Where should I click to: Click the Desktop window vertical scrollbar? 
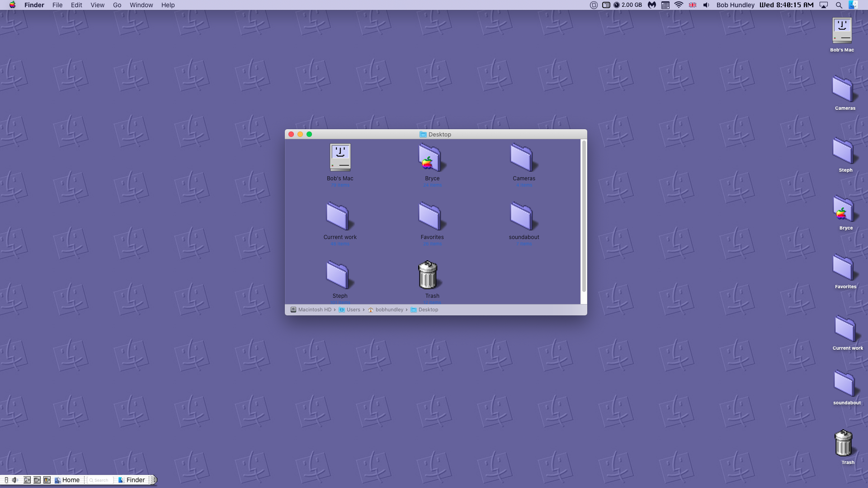tap(584, 217)
